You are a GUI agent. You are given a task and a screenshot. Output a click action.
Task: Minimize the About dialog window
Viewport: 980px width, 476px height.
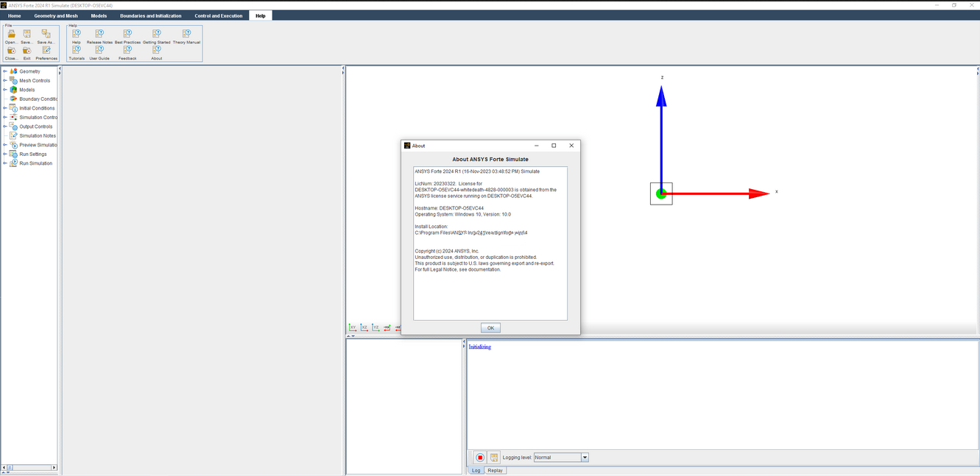(x=536, y=146)
